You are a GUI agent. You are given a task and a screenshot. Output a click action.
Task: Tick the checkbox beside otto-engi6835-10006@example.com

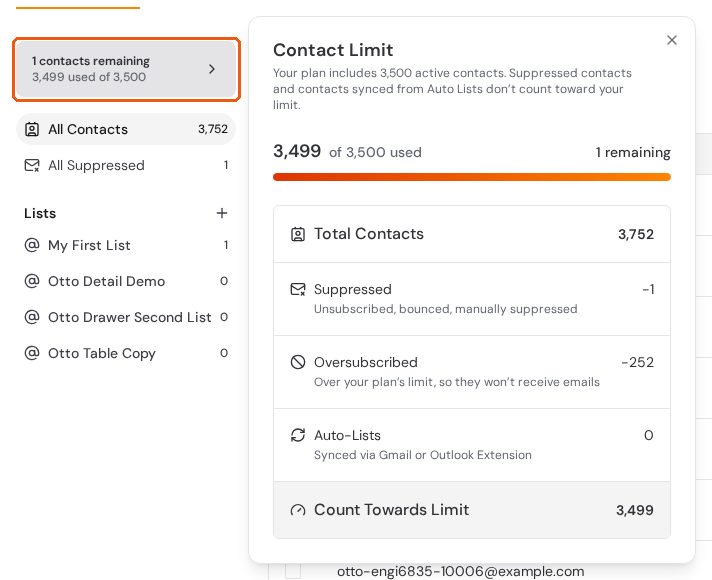(293, 571)
